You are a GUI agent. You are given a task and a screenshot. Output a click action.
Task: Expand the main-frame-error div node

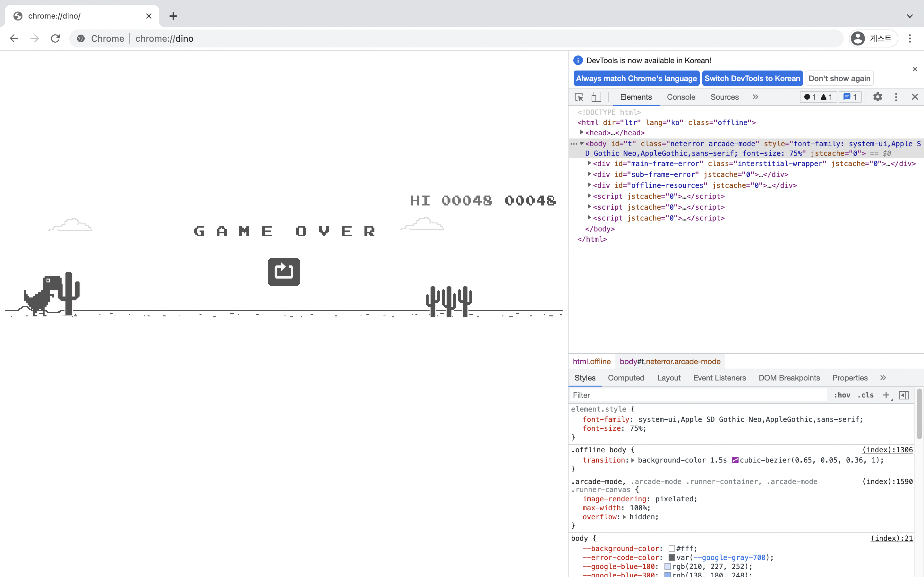(589, 163)
